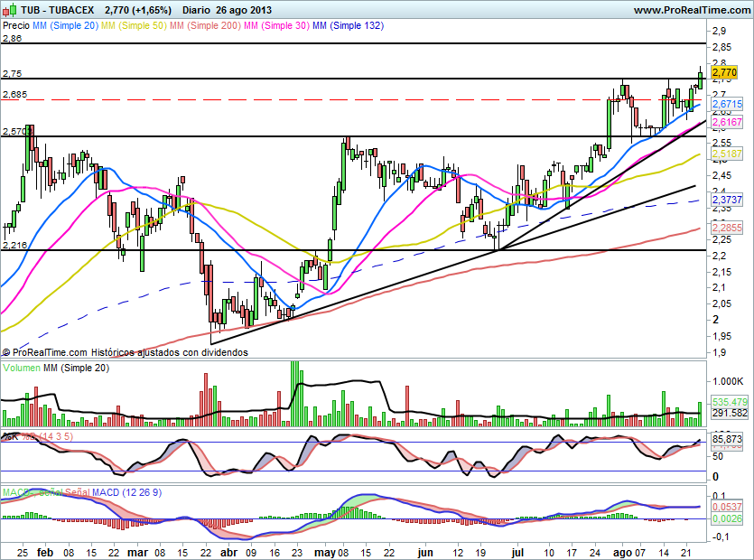Click the 85,873 stochastic value tag

[x=726, y=438]
